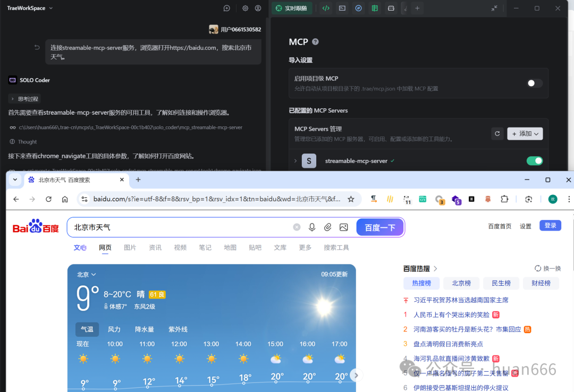This screenshot has height=392, width=574.
Task: Click 换一换 to refresh hot searches
Action: tap(547, 269)
